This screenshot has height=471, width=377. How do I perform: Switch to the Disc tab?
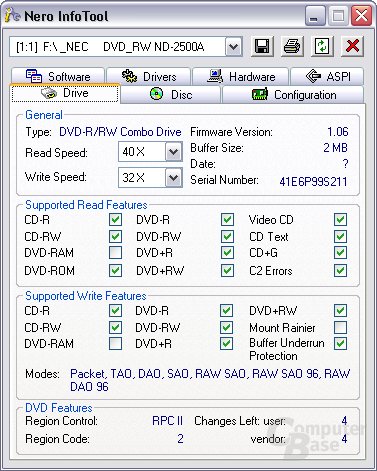171,95
